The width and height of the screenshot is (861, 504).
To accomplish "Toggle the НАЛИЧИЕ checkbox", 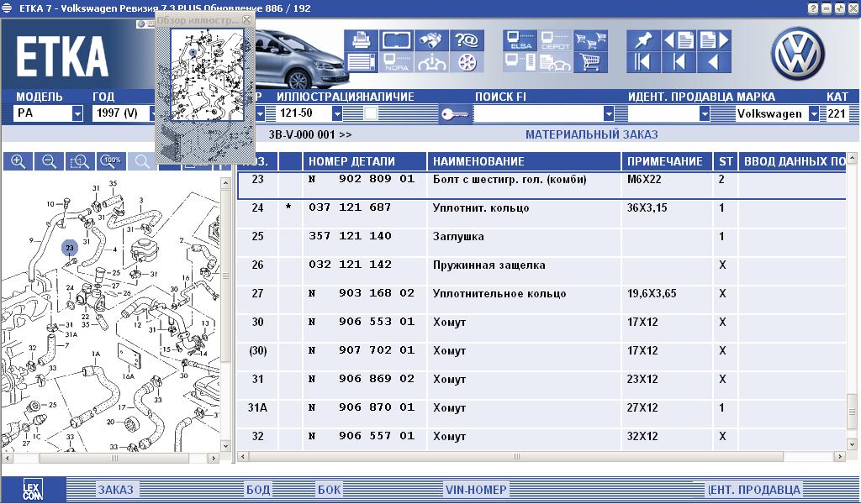I will point(371,113).
